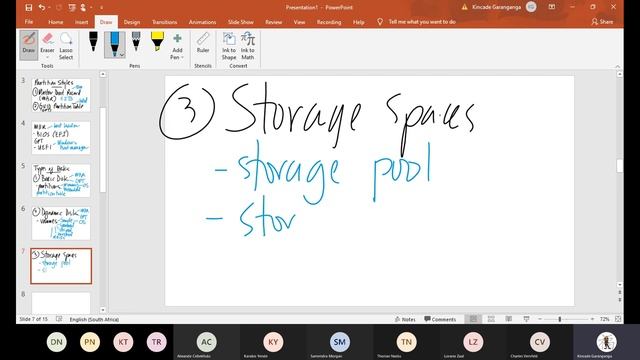Open the Recording tab
This screenshot has width=640, height=360.
(x=329, y=22)
